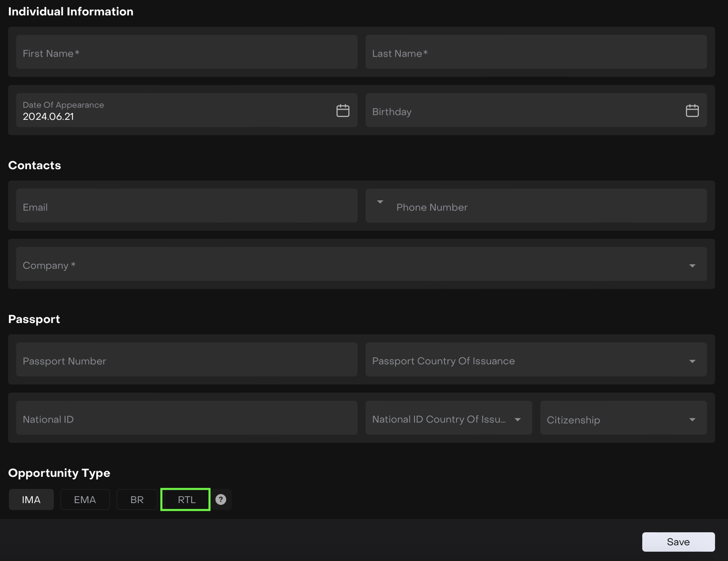728x561 pixels.
Task: Open the National ID Country Of Issuance dropdown
Action: click(517, 419)
